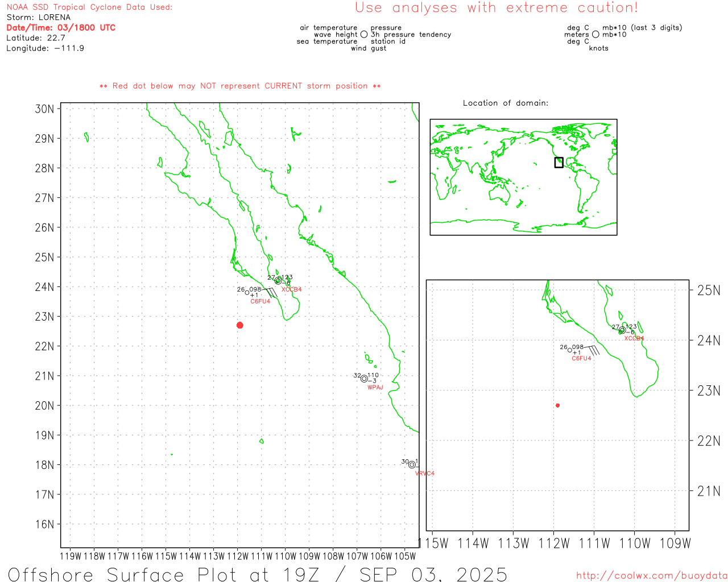Click the red VRVC4 station label
Viewport: 728px width, 582px height.
(425, 473)
